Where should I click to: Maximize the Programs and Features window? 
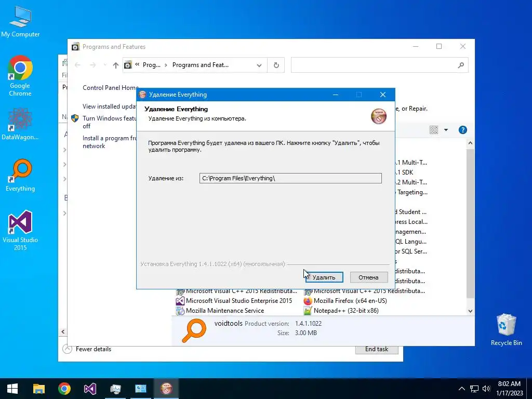pos(439,46)
